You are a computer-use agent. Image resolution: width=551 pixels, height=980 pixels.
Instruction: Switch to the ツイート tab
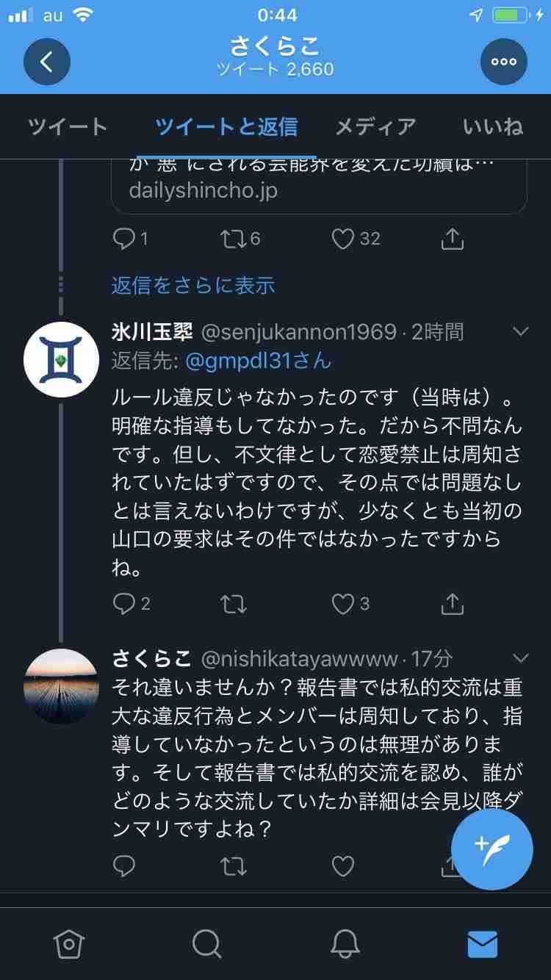(68, 127)
